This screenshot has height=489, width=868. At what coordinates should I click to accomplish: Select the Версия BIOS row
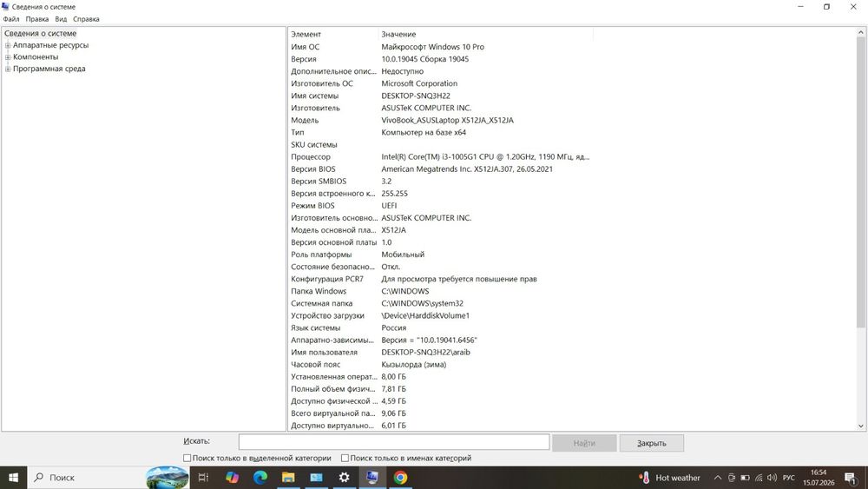tap(441, 169)
